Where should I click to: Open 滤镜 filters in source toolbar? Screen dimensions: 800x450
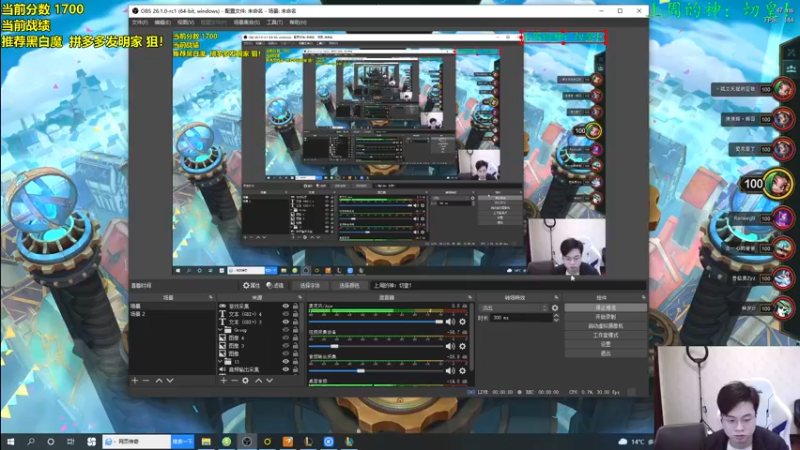[275, 286]
